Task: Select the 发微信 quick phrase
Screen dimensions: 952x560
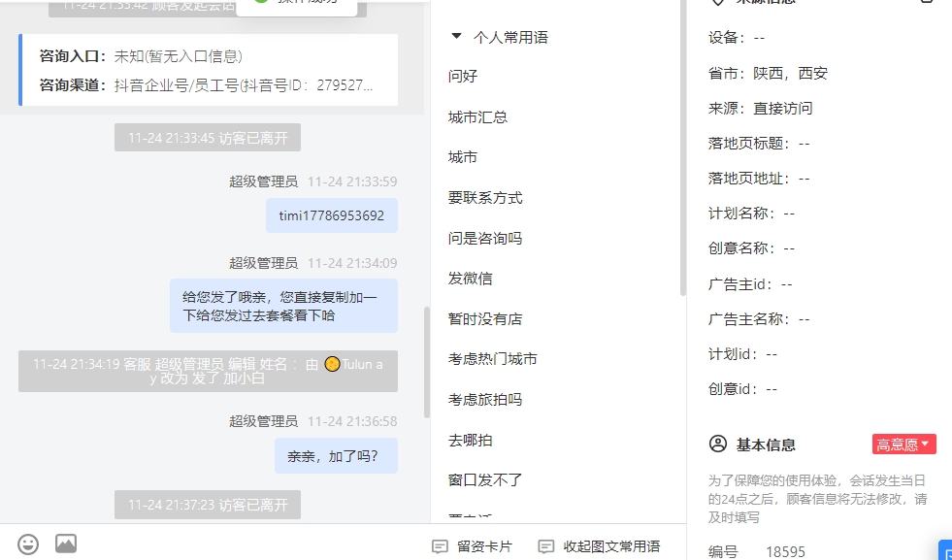Action: 471,279
